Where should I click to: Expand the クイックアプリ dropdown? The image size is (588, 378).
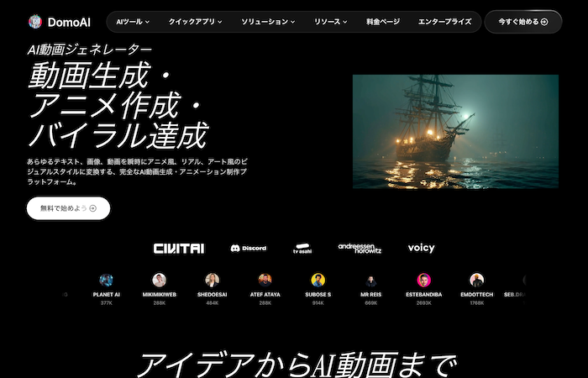pyautogui.click(x=197, y=22)
